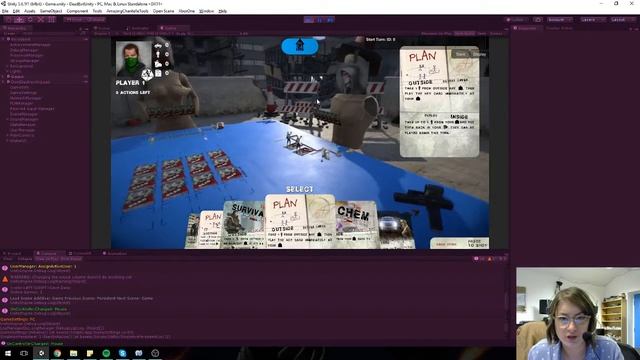The width and height of the screenshot is (640, 360).
Task: Select the Hand tool in Unity toolbar
Action: [8, 19]
